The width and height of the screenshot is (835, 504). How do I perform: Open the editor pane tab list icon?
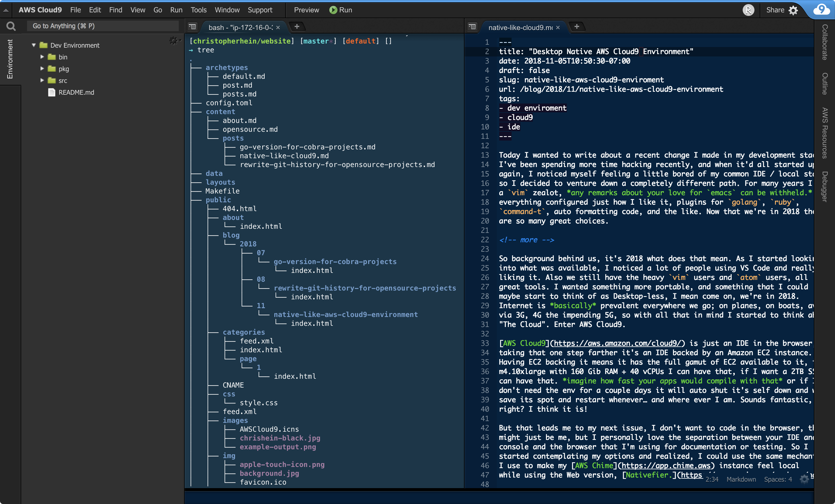tap(472, 27)
